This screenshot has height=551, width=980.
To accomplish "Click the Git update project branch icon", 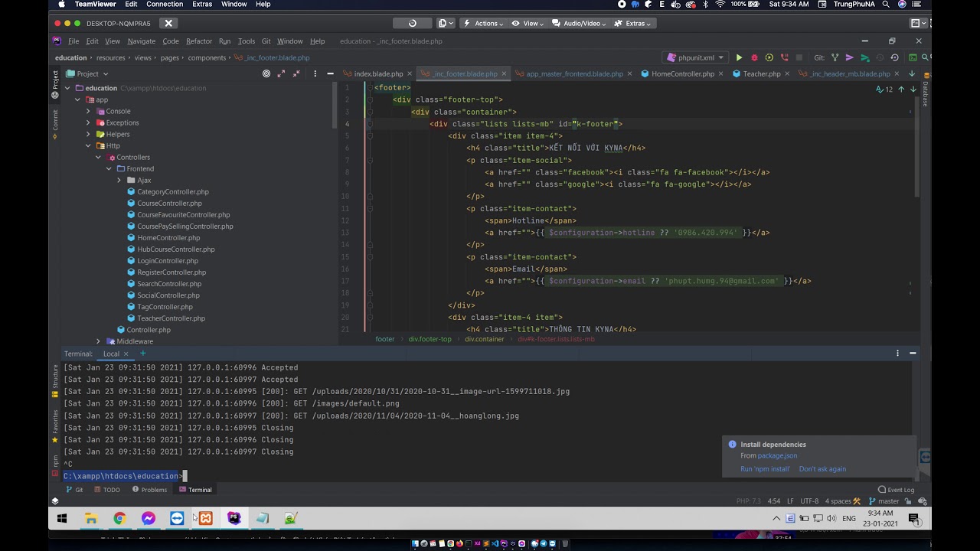I will click(835, 57).
